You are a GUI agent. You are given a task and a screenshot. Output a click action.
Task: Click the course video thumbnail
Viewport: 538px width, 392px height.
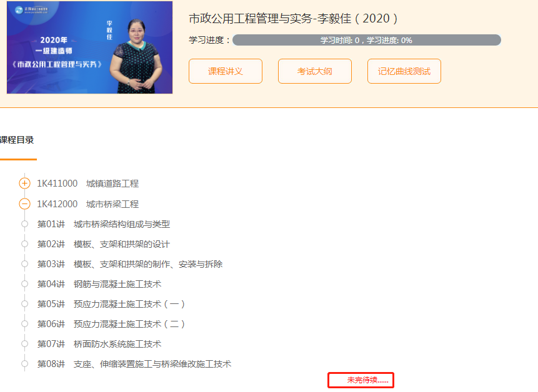89,47
